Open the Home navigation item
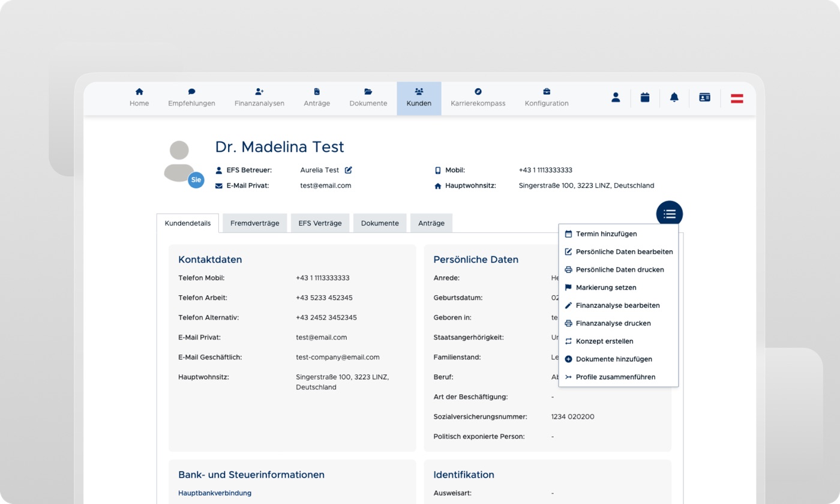This screenshot has height=504, width=840. coord(139,98)
